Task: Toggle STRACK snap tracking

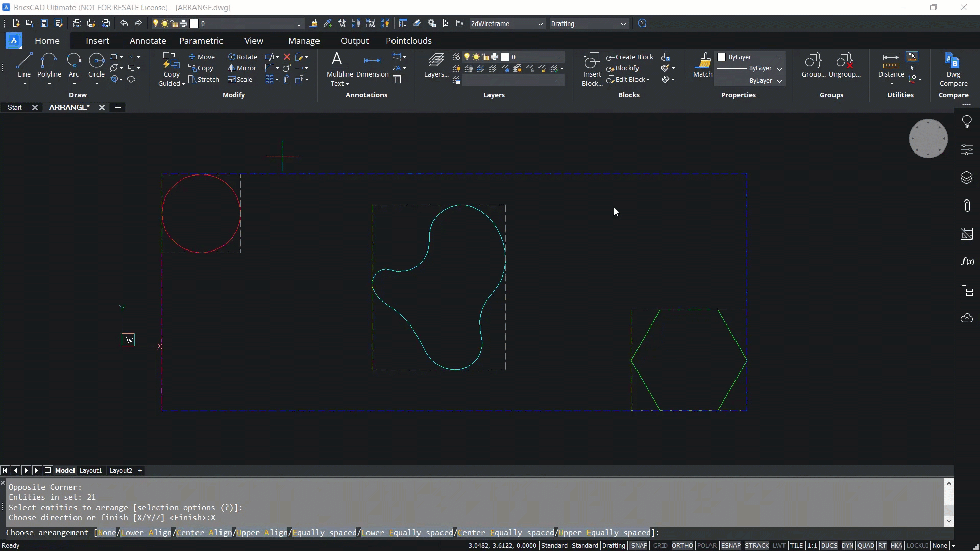Action: (756, 545)
